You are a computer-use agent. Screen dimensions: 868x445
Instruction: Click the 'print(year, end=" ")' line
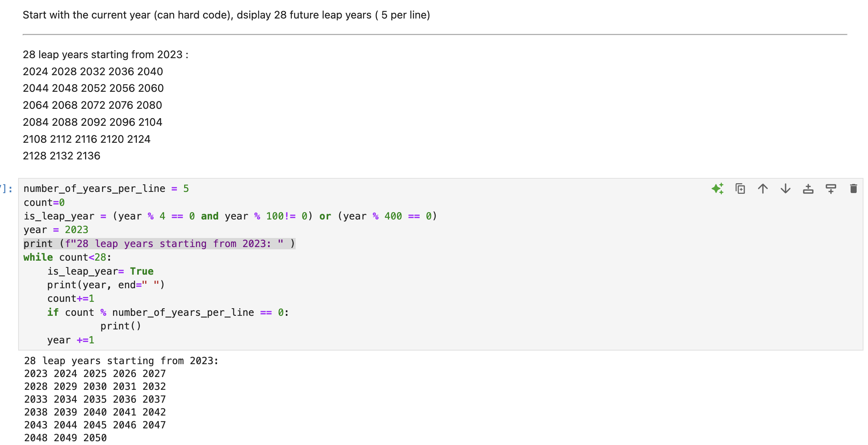(x=106, y=284)
